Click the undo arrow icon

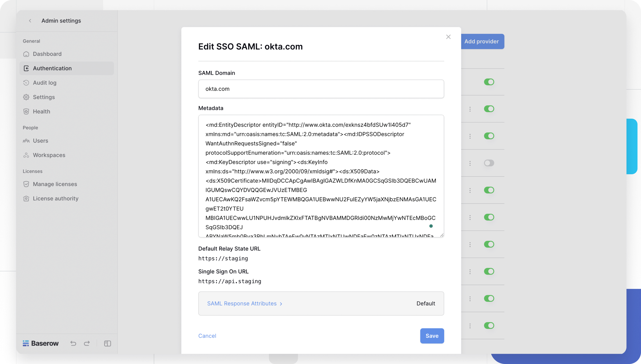73,343
